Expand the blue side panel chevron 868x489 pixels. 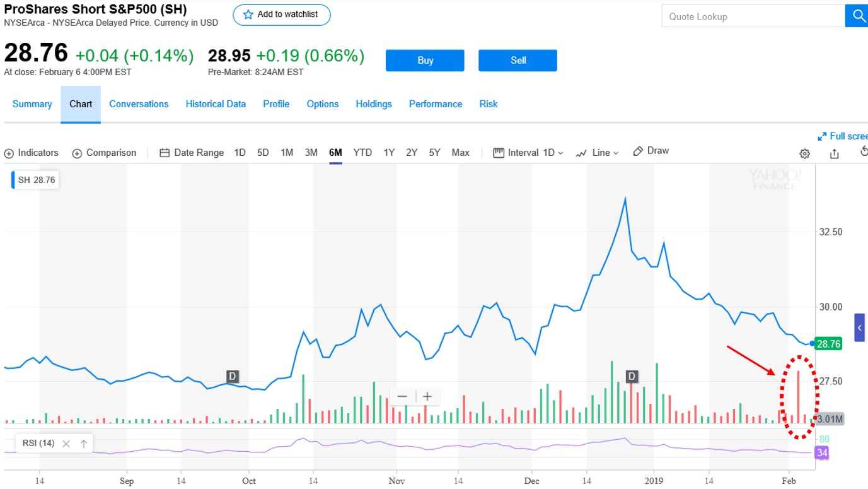click(x=860, y=327)
